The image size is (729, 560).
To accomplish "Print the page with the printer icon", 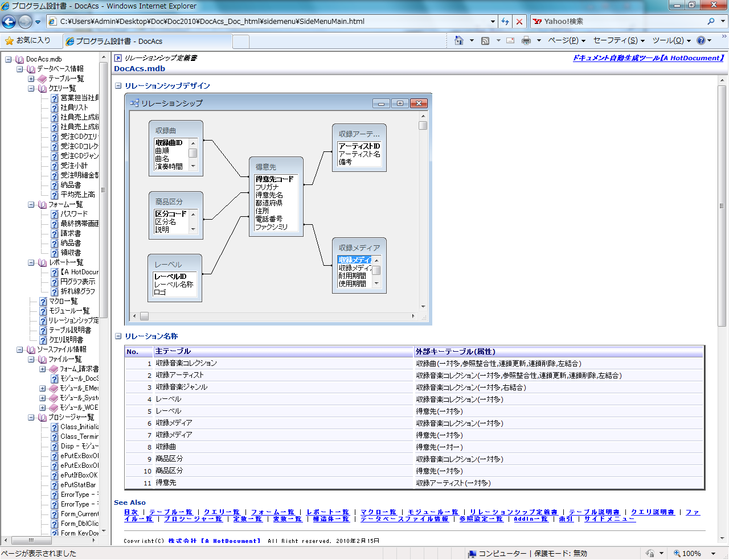I will click(526, 40).
